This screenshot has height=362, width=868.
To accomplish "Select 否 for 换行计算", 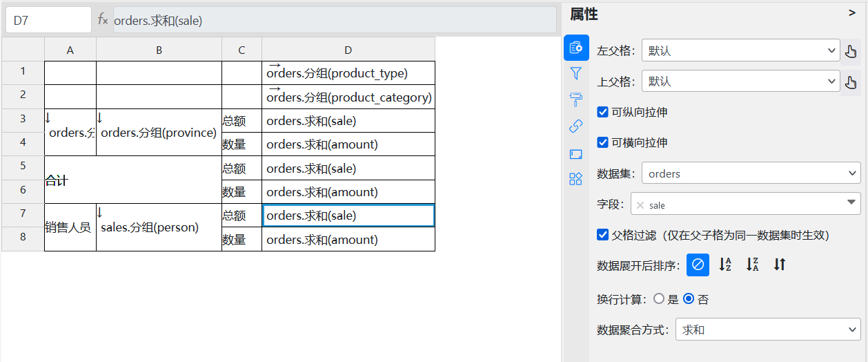I will [x=688, y=299].
